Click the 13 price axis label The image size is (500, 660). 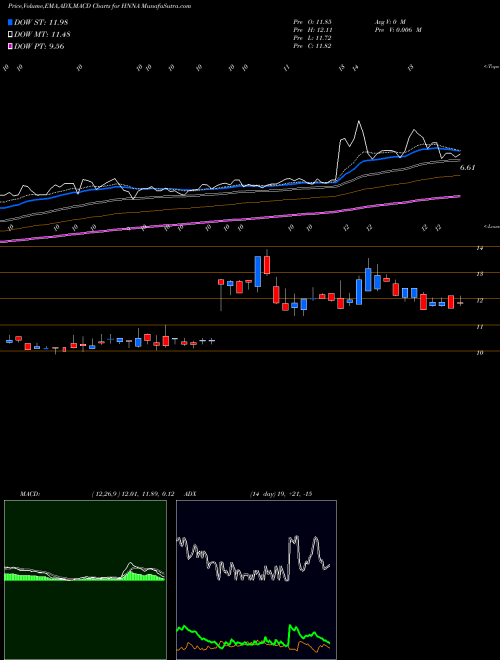pyautogui.click(x=479, y=274)
